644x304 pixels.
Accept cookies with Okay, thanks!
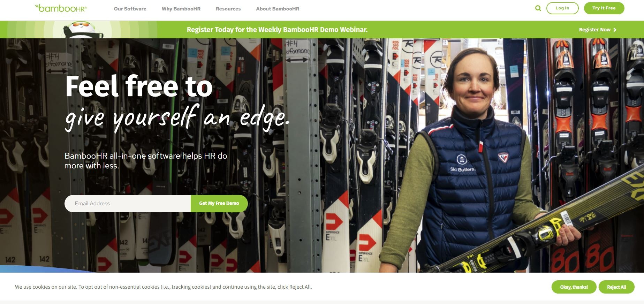(x=574, y=287)
